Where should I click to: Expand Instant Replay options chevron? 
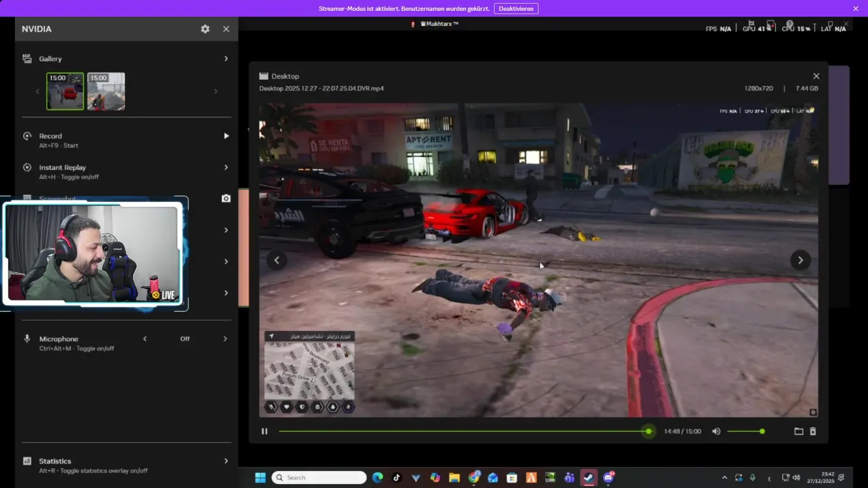[x=226, y=167]
